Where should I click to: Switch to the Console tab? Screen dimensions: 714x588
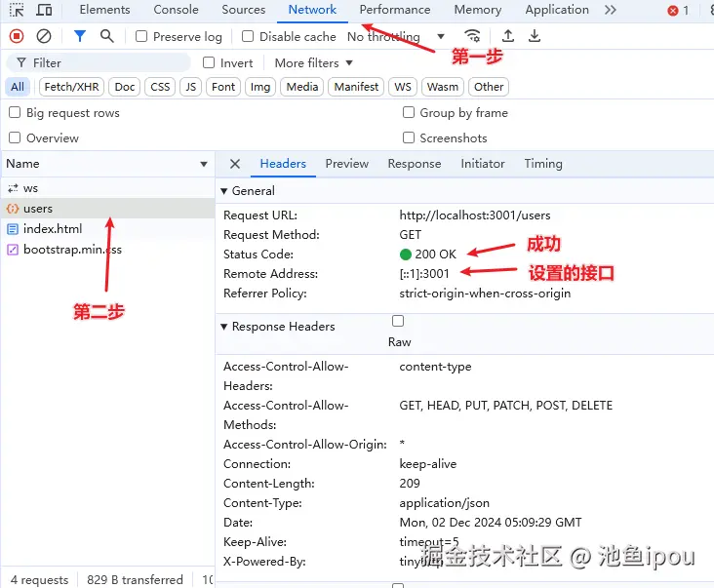[x=176, y=10]
